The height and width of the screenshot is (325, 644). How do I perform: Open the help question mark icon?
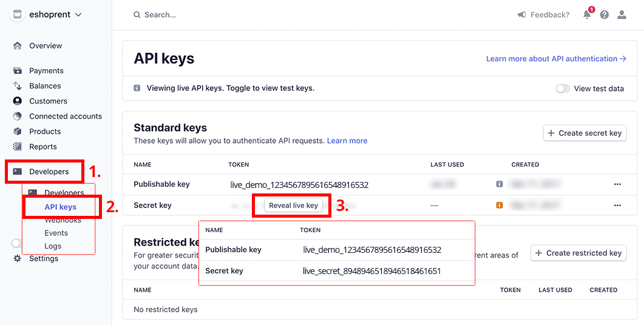click(604, 15)
